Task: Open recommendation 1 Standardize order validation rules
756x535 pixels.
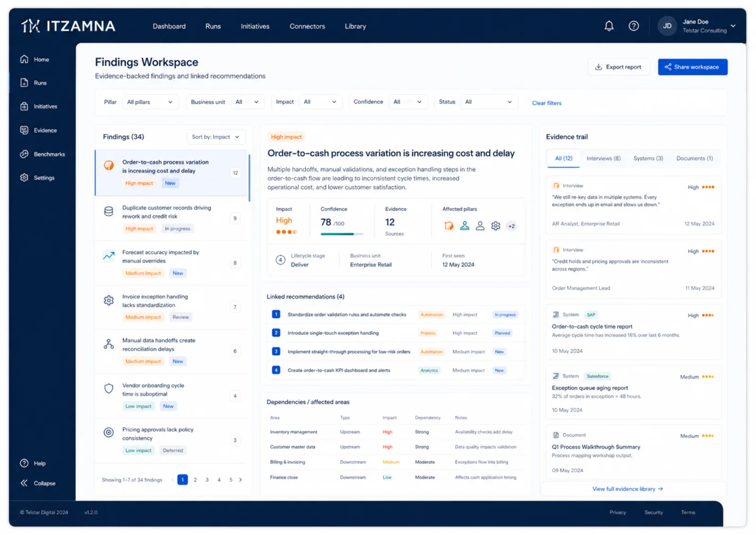Action: 395,315
